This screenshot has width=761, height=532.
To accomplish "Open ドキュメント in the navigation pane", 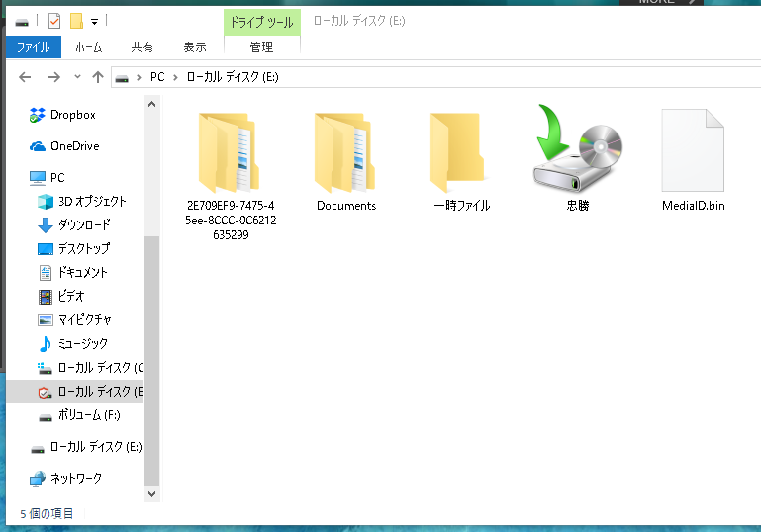I will point(83,273).
